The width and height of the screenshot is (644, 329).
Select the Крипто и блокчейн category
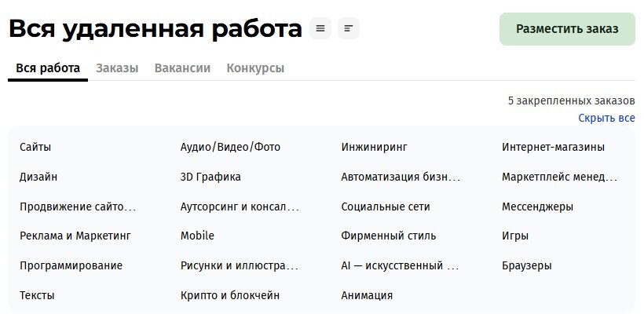[230, 295]
